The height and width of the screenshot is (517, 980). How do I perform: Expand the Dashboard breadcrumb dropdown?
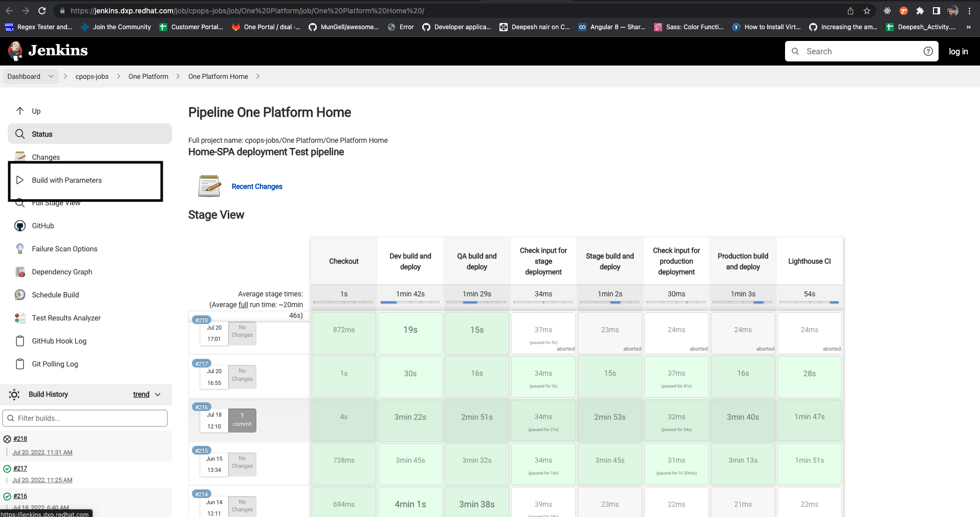(51, 76)
